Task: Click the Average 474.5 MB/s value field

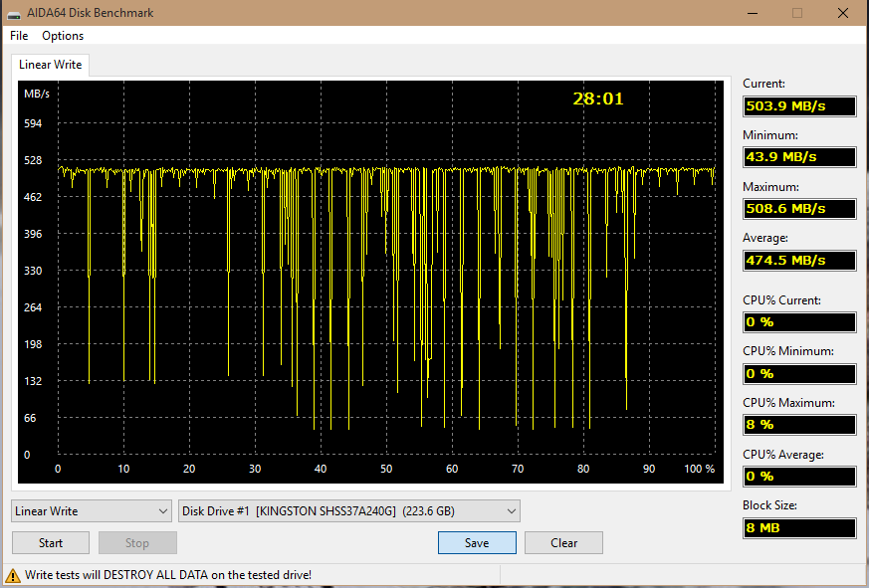Action: tap(799, 260)
